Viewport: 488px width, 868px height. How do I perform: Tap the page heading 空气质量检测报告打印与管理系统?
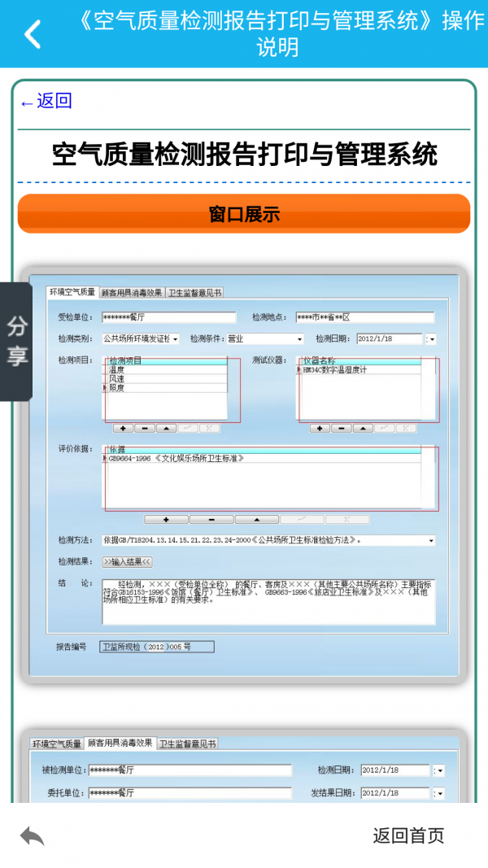(x=244, y=155)
